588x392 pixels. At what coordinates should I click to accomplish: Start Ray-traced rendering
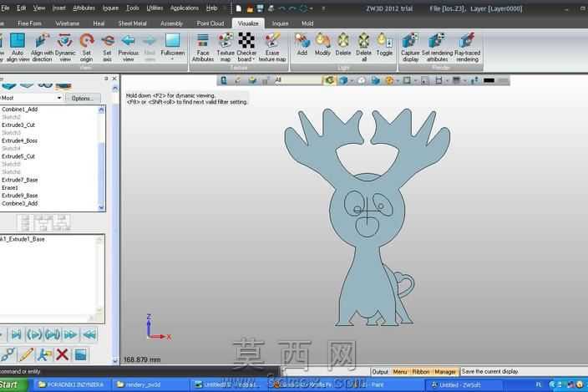point(467,48)
